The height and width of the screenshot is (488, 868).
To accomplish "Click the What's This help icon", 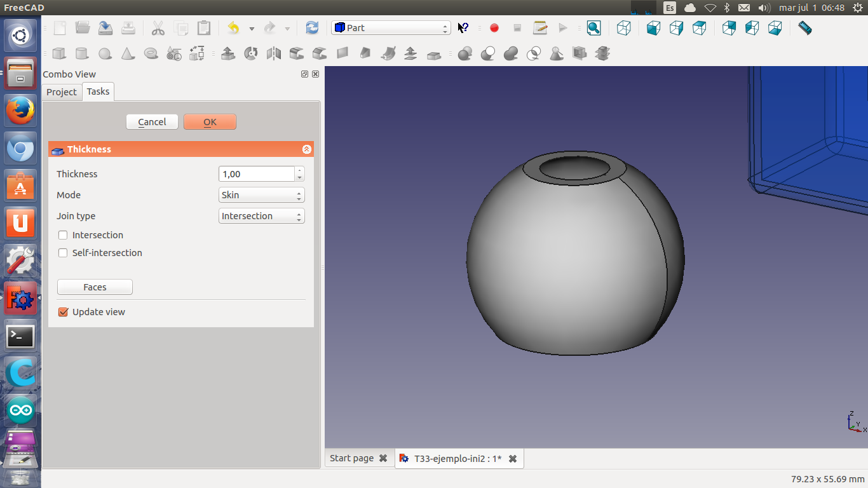I will point(463,28).
